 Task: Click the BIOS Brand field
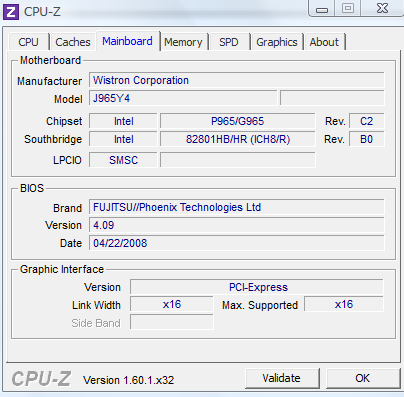pyautogui.click(x=237, y=207)
